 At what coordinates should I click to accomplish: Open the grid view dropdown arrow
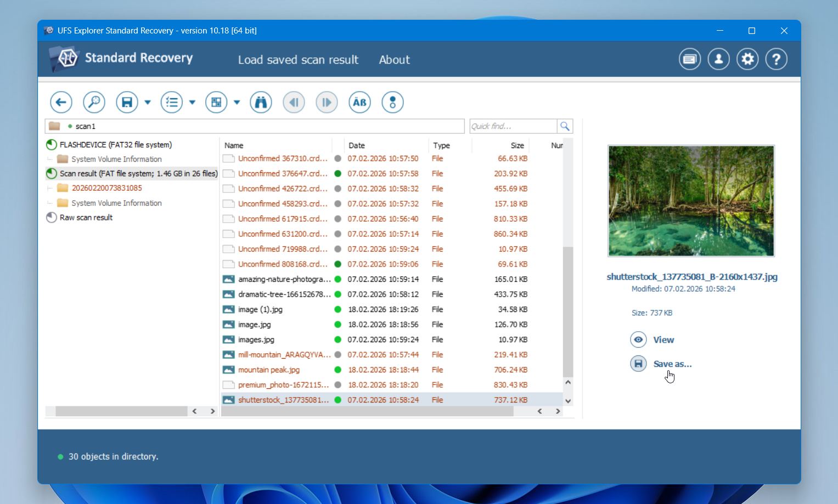pos(237,103)
